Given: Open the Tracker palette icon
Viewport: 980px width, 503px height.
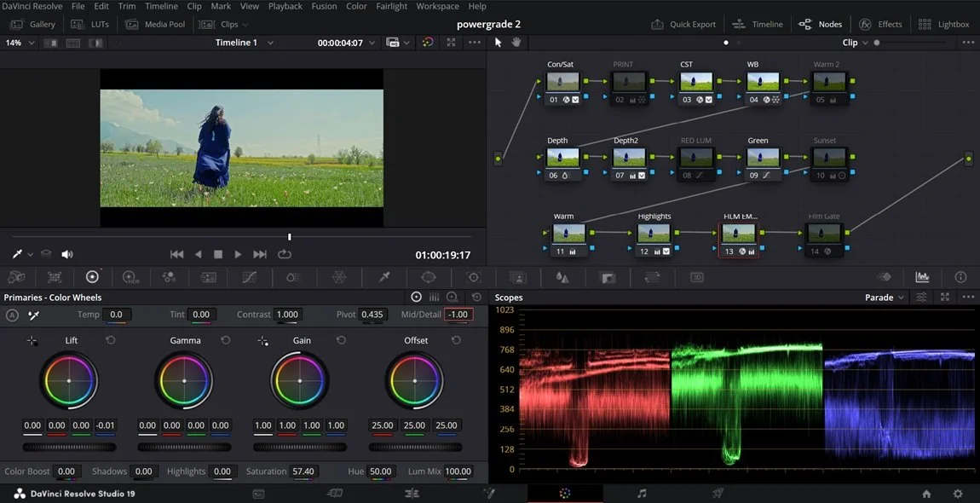Looking at the screenshot, I should coord(474,277).
